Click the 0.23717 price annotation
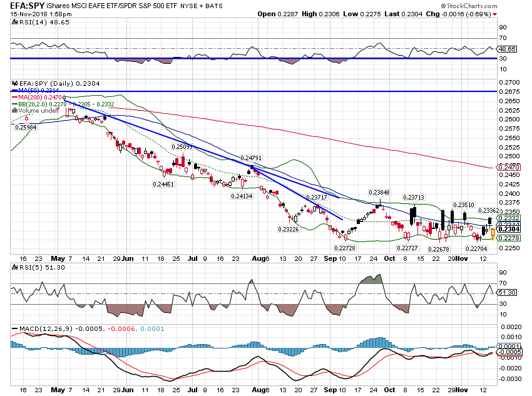The image size is (532, 396). pyautogui.click(x=317, y=197)
